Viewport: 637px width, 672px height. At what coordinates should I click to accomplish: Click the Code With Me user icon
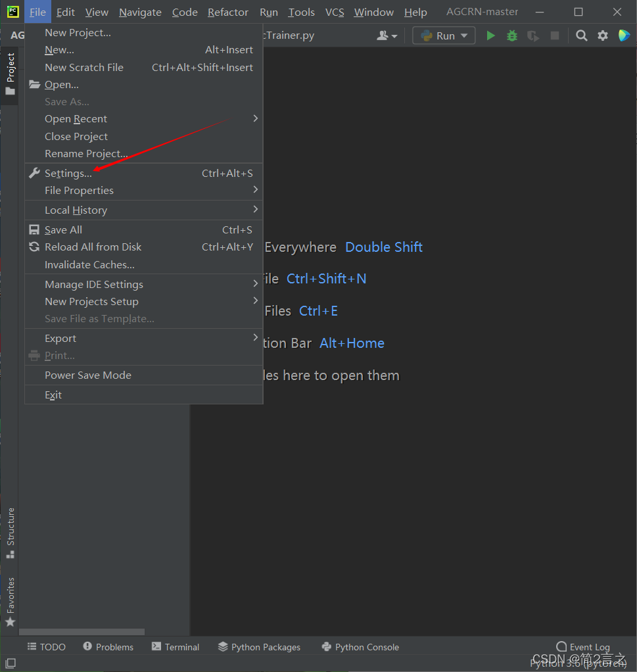(387, 36)
